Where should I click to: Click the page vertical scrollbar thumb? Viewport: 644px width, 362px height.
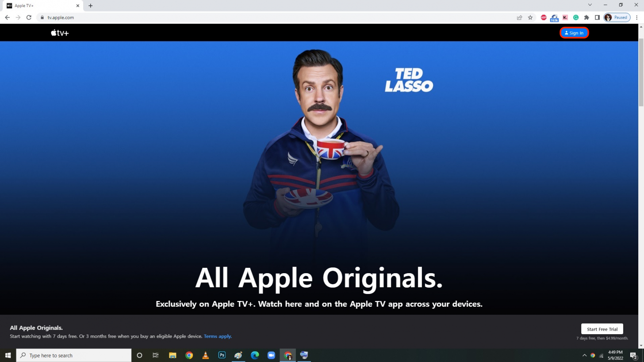point(641,73)
